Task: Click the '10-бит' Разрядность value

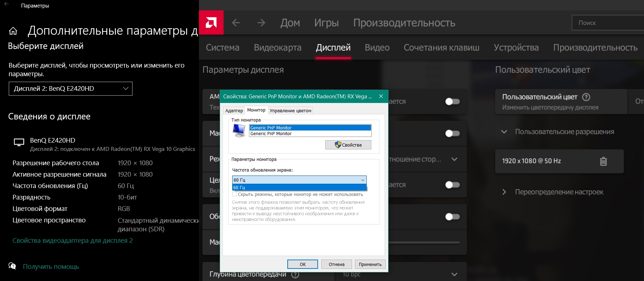Action: click(x=127, y=197)
